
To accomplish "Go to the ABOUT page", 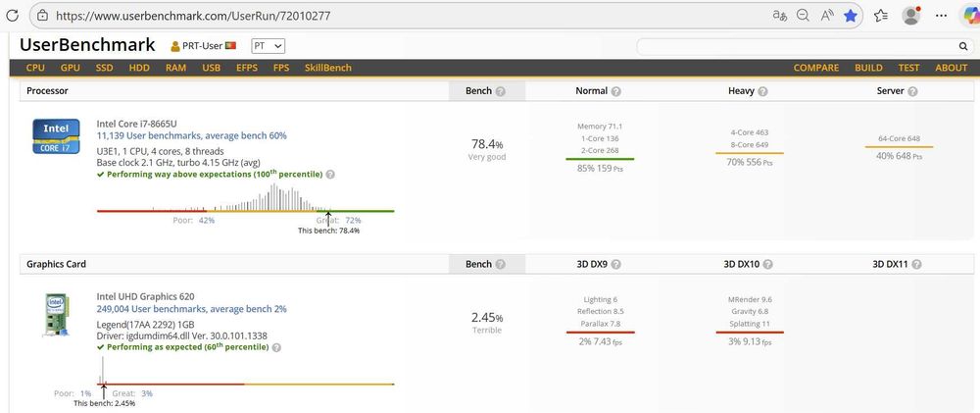I will [x=952, y=68].
